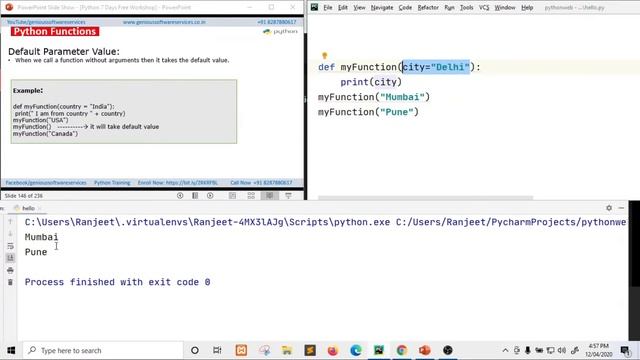Open Task View on taskbar
The image size is (640, 360).
click(217, 350)
